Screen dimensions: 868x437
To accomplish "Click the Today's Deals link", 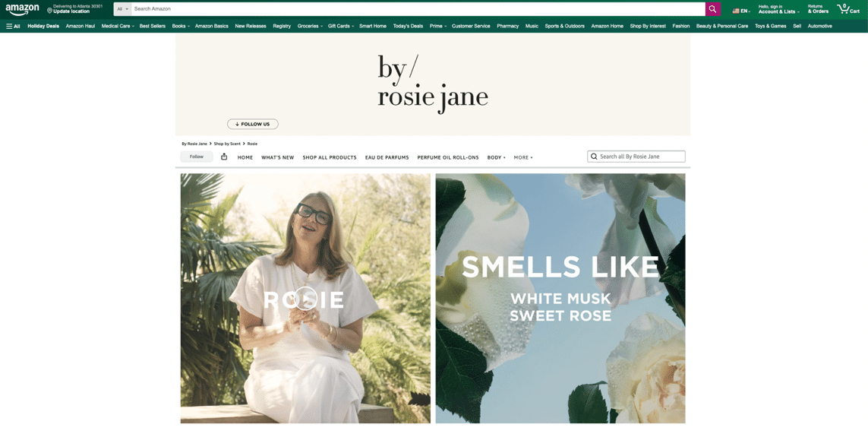I will tap(408, 26).
